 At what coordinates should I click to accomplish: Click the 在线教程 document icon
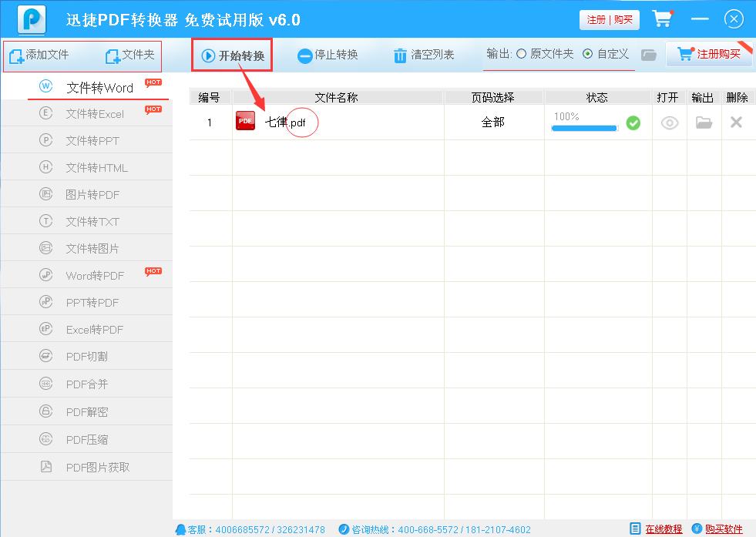pyautogui.click(x=636, y=529)
